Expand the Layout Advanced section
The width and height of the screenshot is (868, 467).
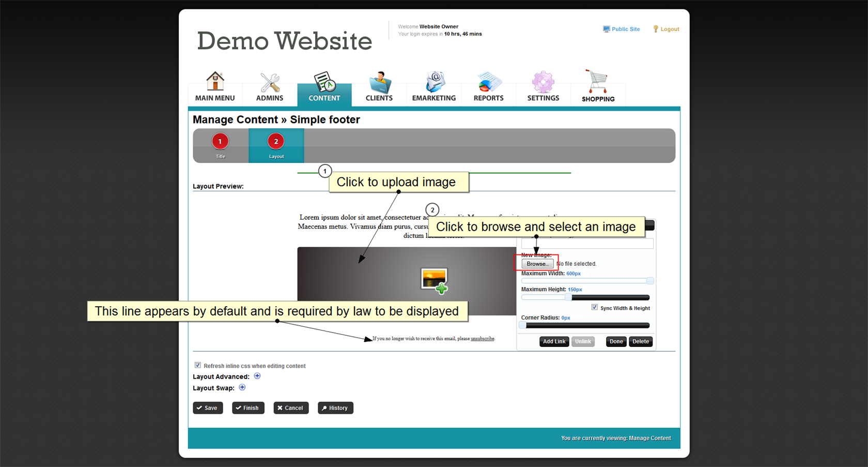coord(257,376)
